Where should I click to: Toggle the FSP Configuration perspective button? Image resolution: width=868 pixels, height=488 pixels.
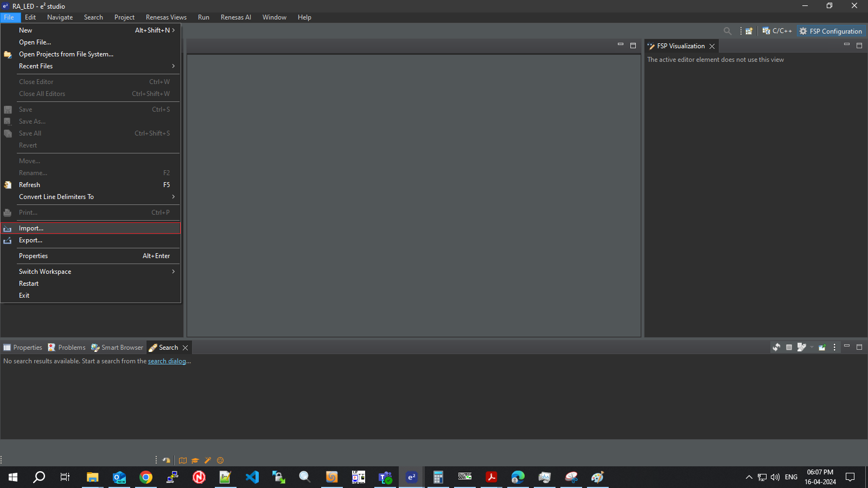(831, 31)
